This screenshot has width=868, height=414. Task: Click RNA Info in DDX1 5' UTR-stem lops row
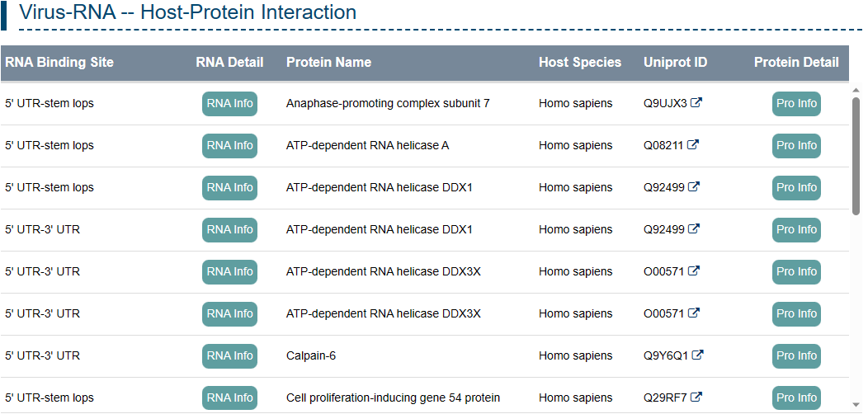(x=229, y=188)
